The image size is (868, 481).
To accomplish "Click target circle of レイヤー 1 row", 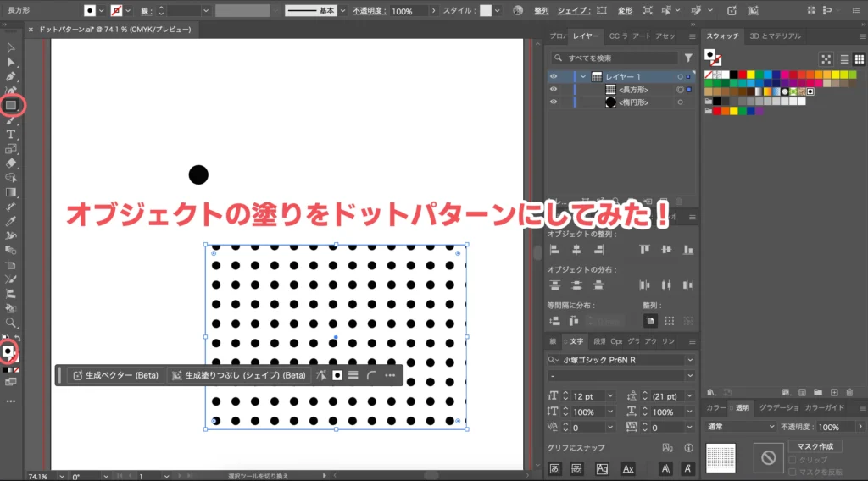I will tap(681, 77).
